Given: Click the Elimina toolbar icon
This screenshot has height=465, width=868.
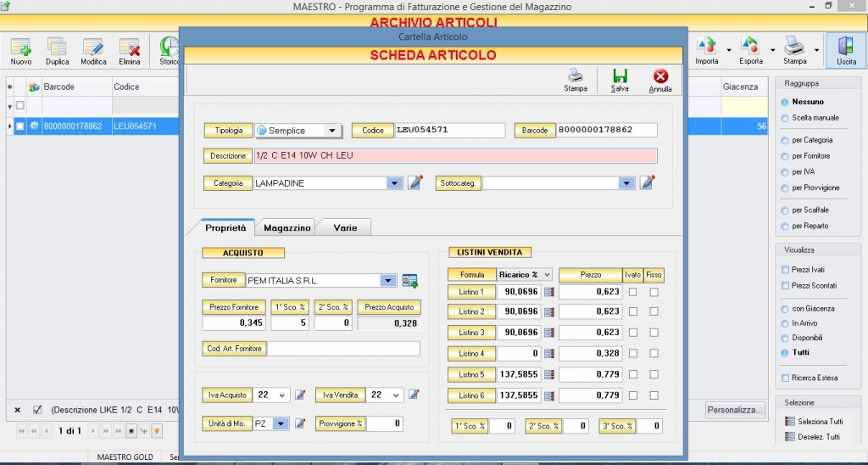Looking at the screenshot, I should coord(130,51).
